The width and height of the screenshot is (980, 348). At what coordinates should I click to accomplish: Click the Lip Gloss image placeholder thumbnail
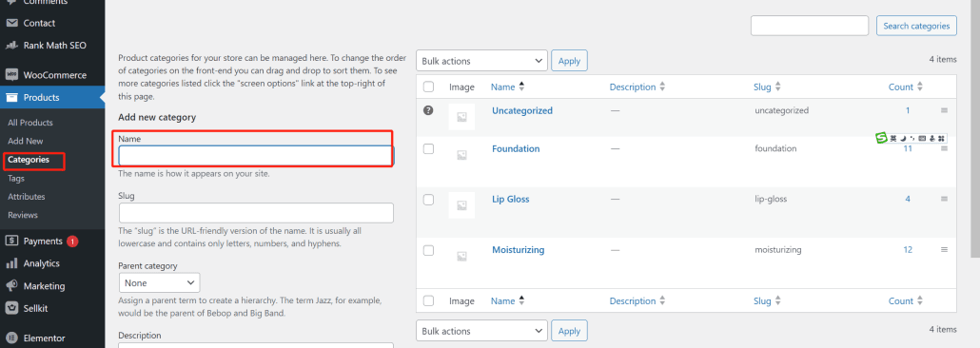coord(461,205)
